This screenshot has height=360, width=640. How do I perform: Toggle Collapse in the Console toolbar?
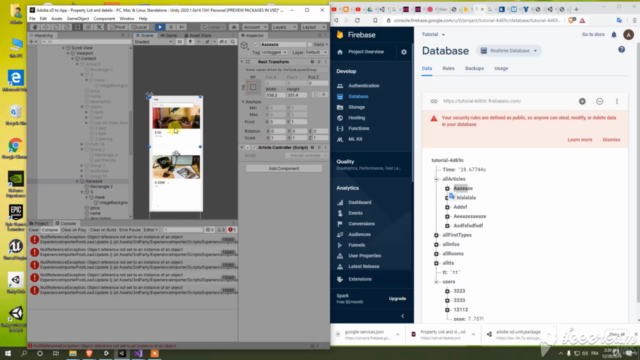tap(50, 230)
